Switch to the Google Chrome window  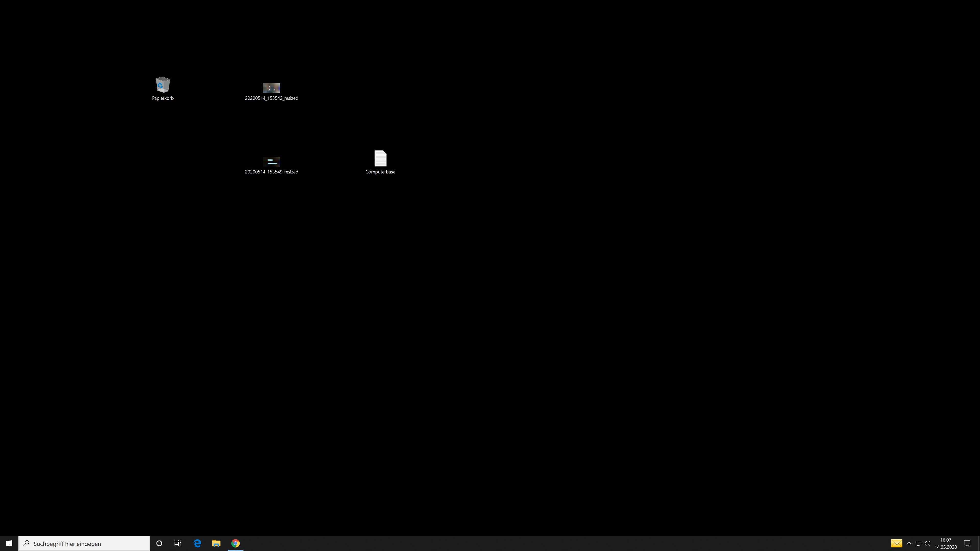pos(236,543)
